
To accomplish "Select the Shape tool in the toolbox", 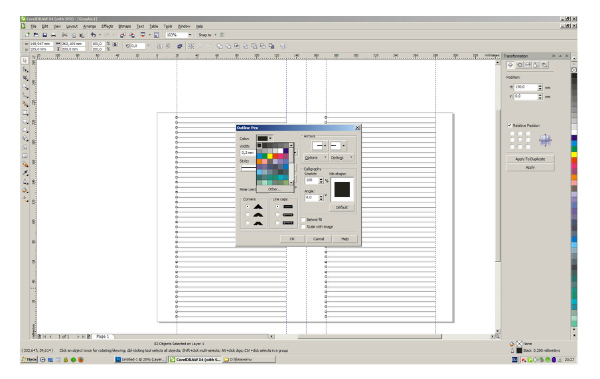I will tap(25, 69).
